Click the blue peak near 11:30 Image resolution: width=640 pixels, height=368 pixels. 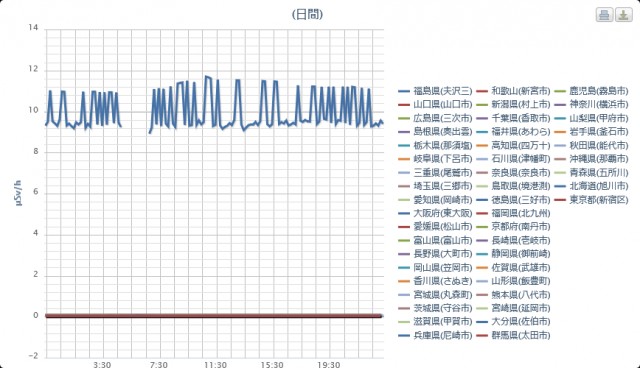point(207,77)
